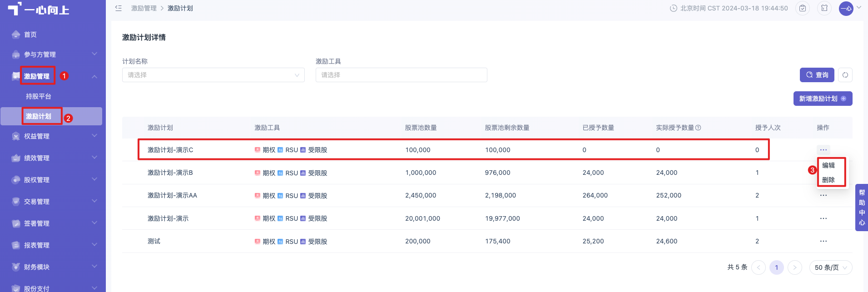
Task: Click the help icon next to 实际授予数量
Action: (698, 128)
